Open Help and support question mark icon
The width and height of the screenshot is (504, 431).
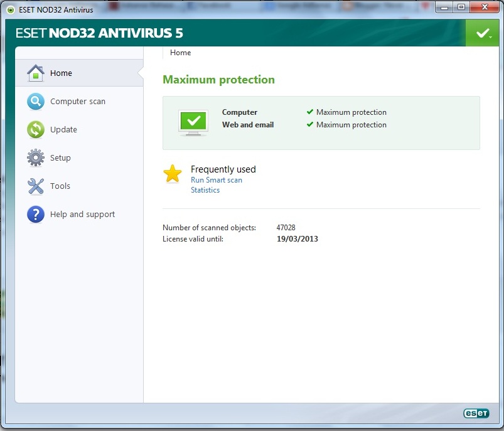(x=35, y=214)
